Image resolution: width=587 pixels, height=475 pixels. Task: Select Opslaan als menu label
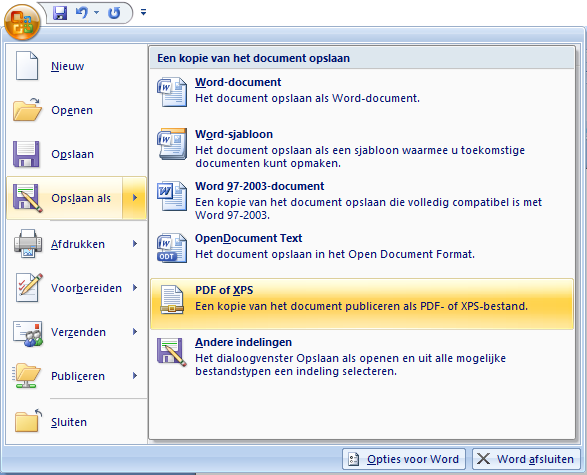(x=81, y=198)
